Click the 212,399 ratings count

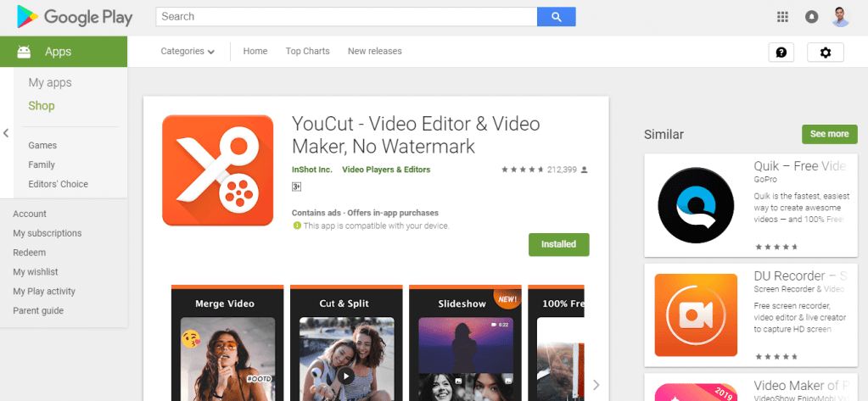pyautogui.click(x=562, y=170)
